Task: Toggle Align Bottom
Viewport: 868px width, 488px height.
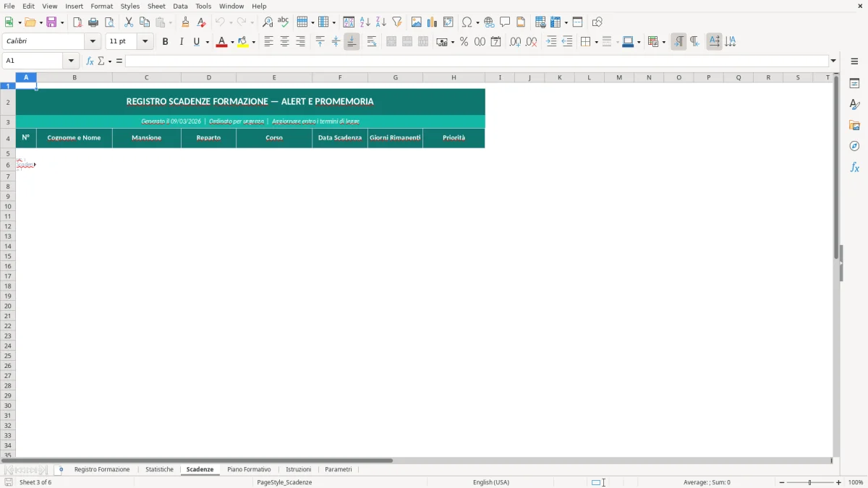Action: click(x=352, y=42)
